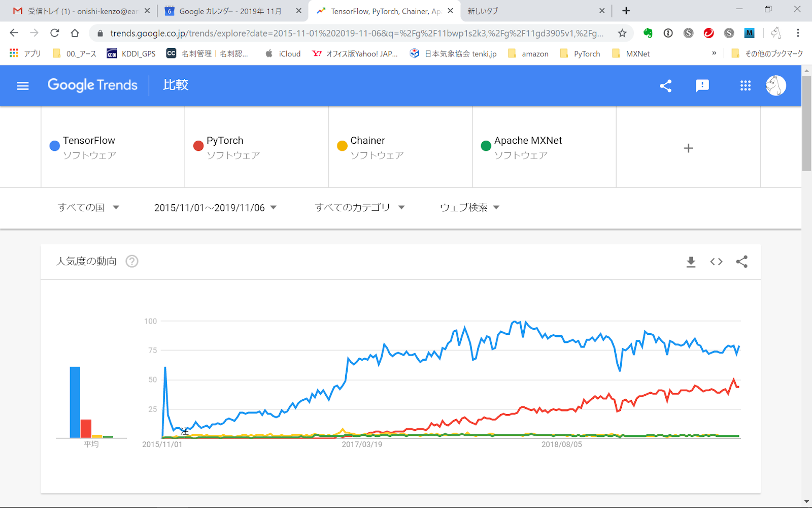Open the embed code icon for chart
The height and width of the screenshot is (508, 812).
(716, 262)
